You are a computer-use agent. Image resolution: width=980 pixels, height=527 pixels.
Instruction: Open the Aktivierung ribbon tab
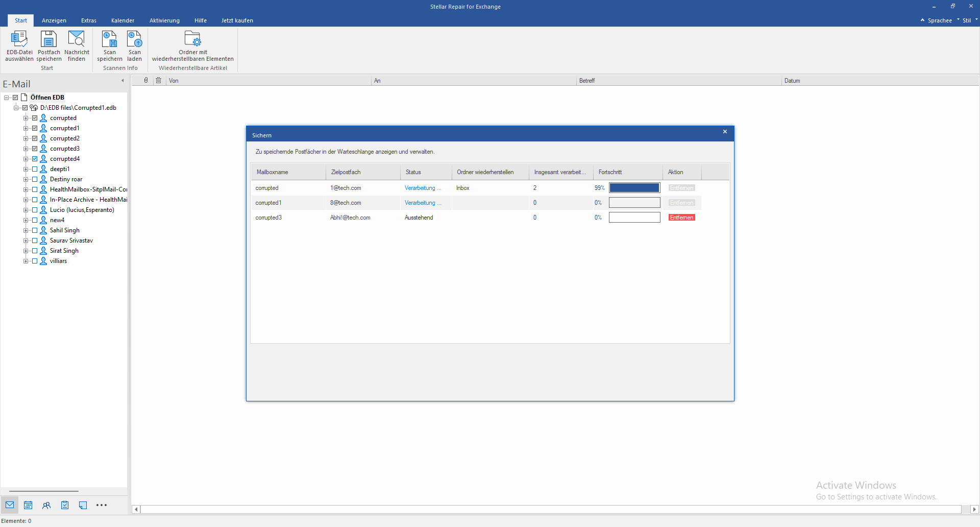(x=164, y=20)
